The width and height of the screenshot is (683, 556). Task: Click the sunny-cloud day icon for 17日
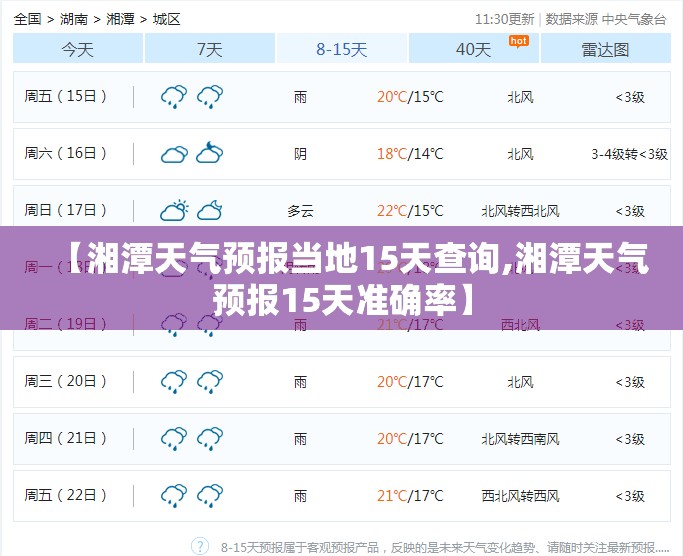click(174, 210)
